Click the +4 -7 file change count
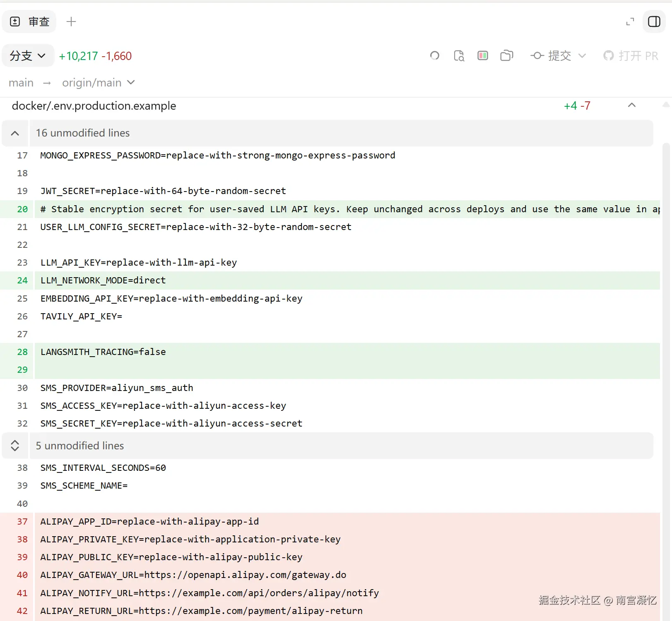672x621 pixels. (577, 106)
